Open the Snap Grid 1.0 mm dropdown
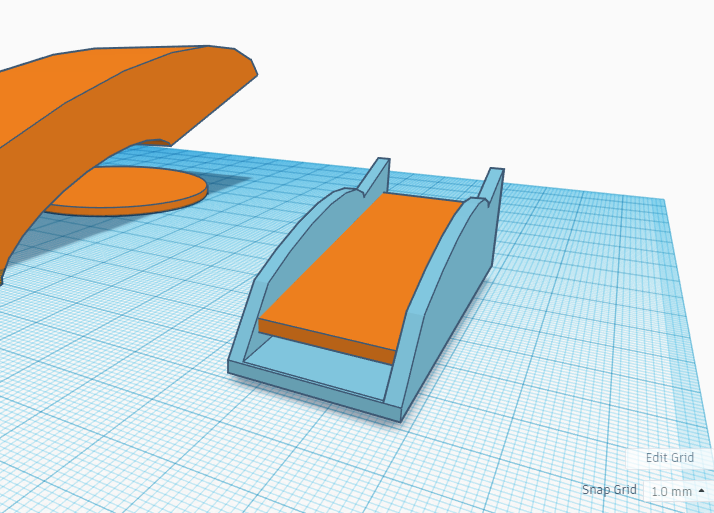Viewport: 714px width, 513px height. coord(678,492)
